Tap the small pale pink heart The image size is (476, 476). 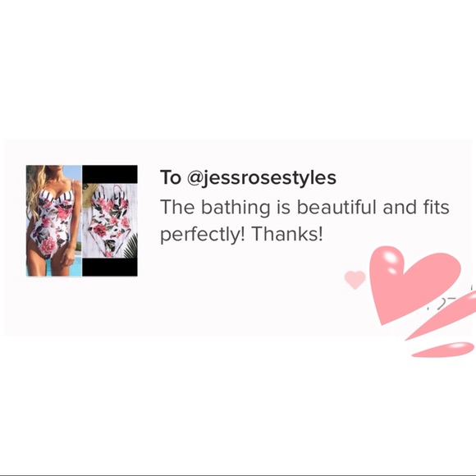pos(355,279)
